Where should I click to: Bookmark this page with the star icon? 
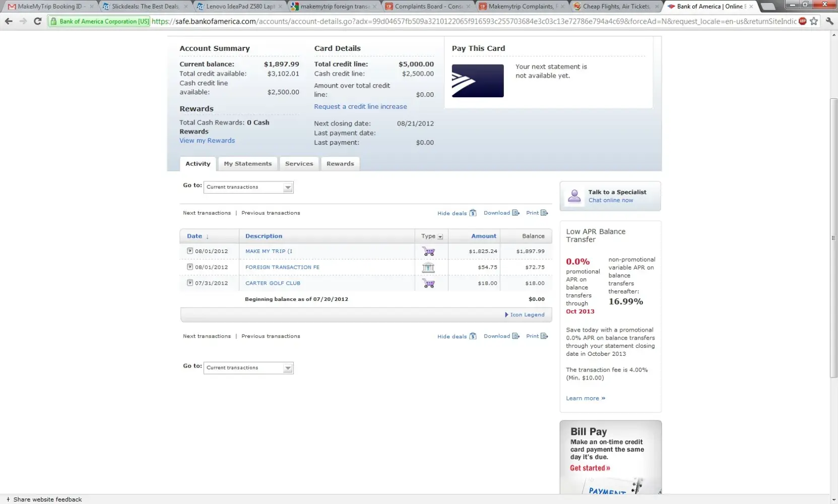click(814, 21)
